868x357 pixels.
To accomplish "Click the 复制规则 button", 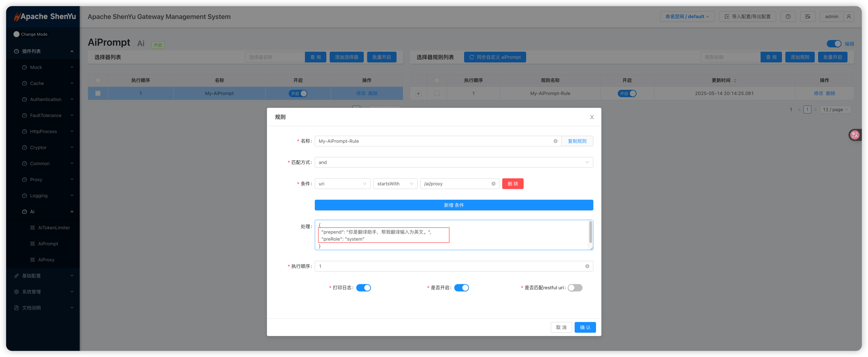I will [577, 141].
